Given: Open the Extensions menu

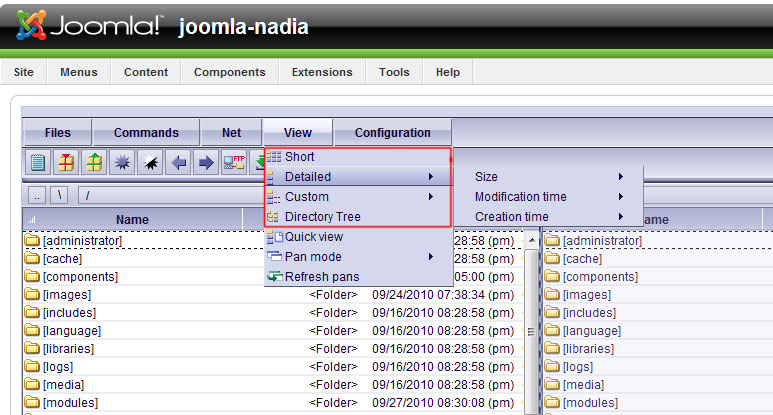Looking at the screenshot, I should click(x=322, y=72).
